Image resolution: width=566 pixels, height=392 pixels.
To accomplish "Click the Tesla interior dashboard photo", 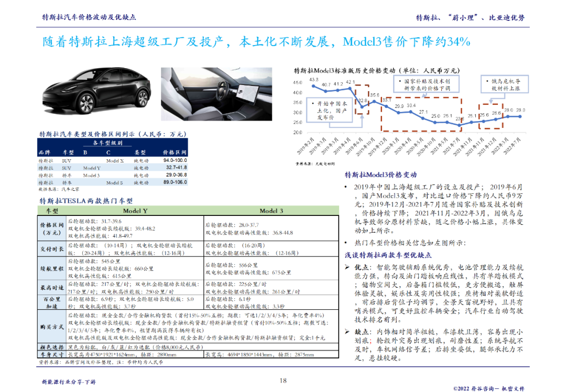I will click(x=216, y=94).
